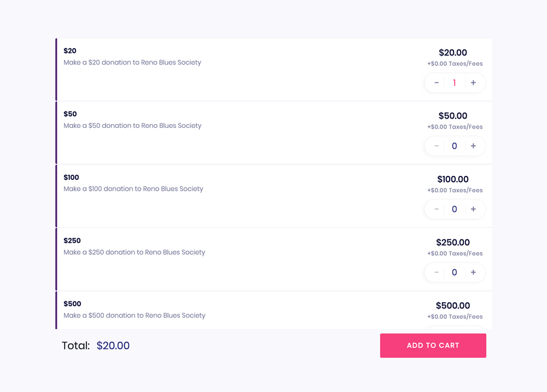Click the Total $20.00 amount

(x=113, y=346)
